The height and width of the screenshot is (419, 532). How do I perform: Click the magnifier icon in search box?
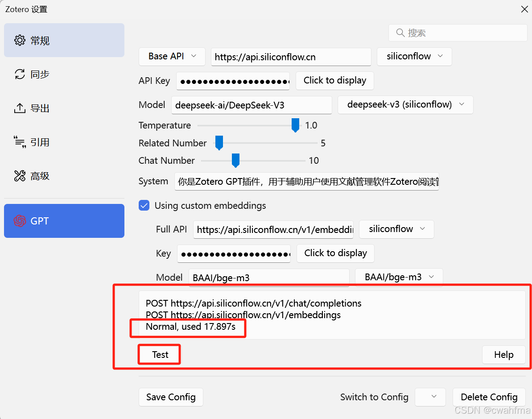(400, 33)
